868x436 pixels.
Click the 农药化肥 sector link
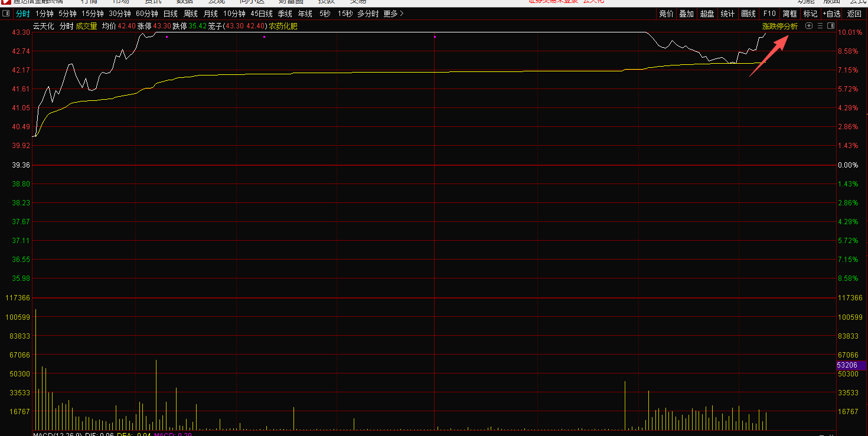(283, 26)
